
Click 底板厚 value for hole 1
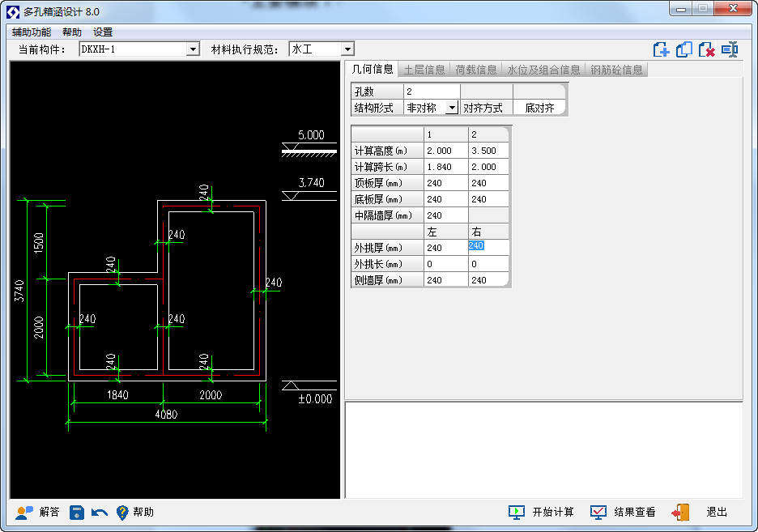445,199
